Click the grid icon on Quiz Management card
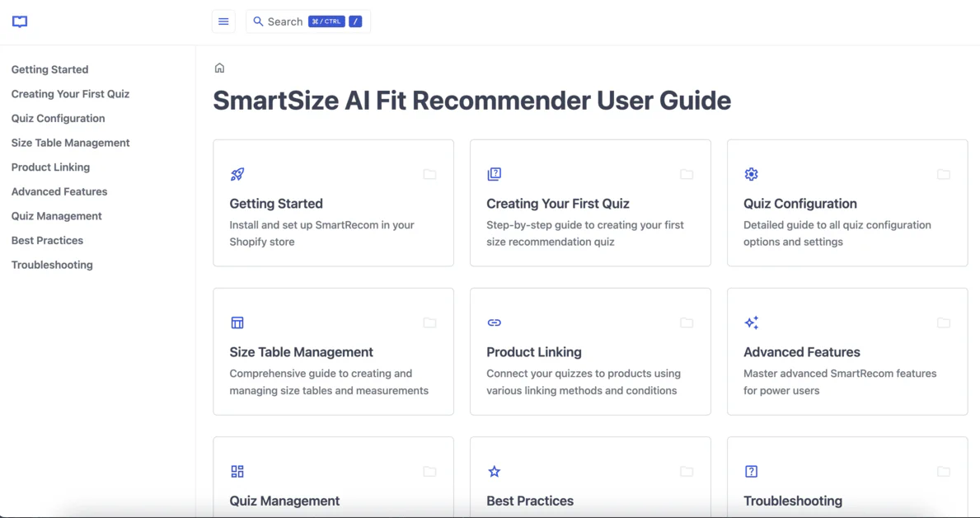Viewport: 980px width, 518px height. point(237,472)
